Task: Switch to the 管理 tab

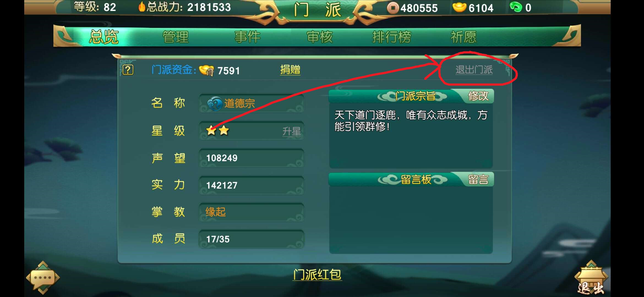Action: coord(176,37)
